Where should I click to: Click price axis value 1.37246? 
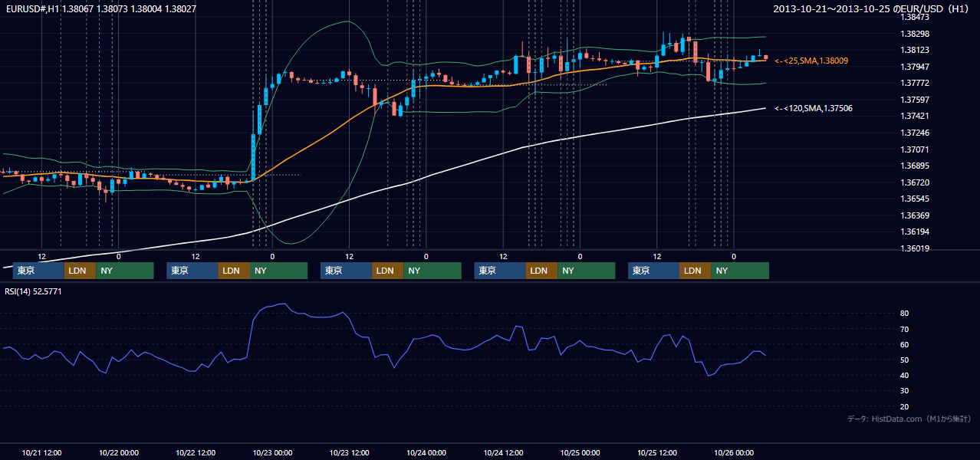(x=915, y=133)
